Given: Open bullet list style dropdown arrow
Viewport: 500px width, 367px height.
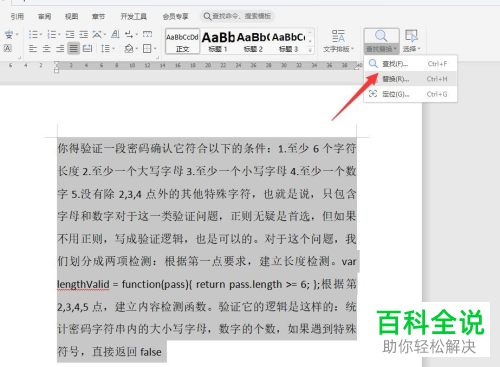Looking at the screenshot, I should pyautogui.click(x=41, y=34).
